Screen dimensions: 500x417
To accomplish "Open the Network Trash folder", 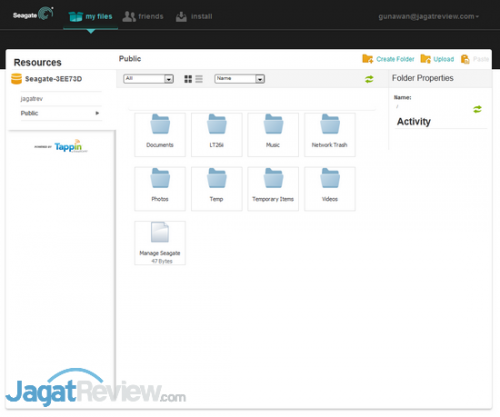I will point(330,135).
